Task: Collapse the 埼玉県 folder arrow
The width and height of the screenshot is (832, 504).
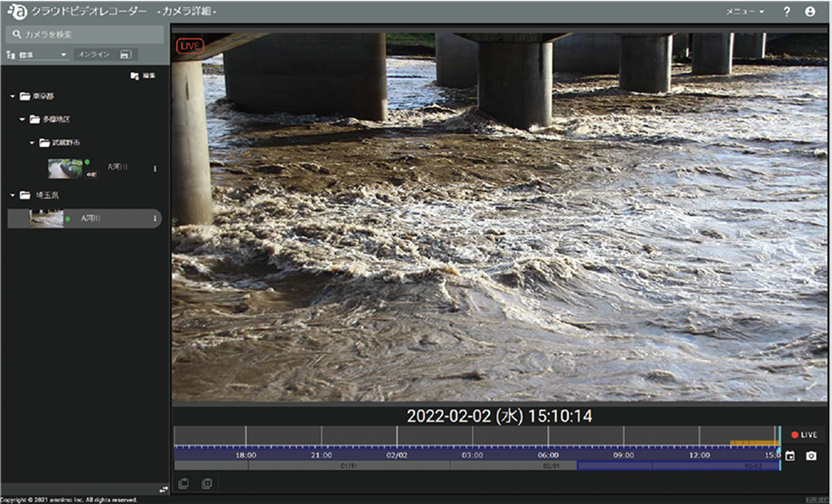Action: point(12,195)
